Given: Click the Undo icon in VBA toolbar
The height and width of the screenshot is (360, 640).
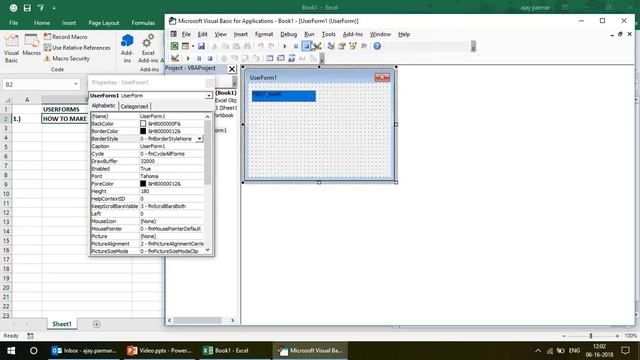Looking at the screenshot, I should (260, 46).
